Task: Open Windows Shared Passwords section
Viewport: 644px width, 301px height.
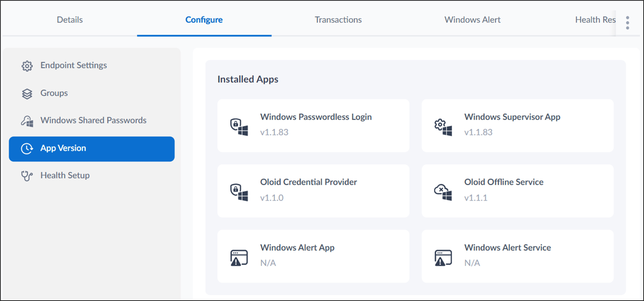Action: pyautogui.click(x=92, y=120)
